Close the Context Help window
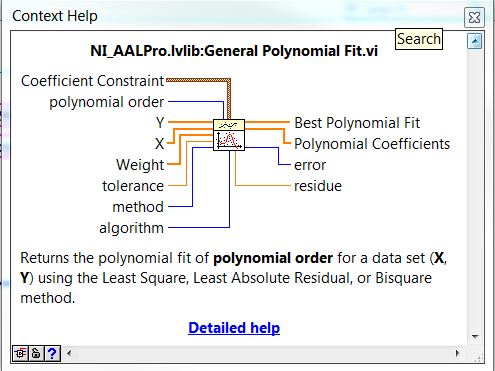The image size is (495, 371). click(x=474, y=17)
